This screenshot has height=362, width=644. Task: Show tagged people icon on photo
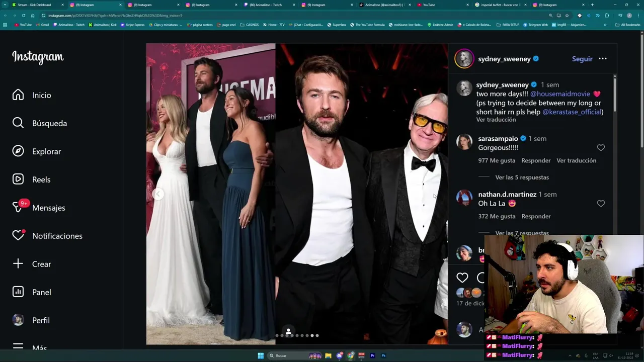288,331
